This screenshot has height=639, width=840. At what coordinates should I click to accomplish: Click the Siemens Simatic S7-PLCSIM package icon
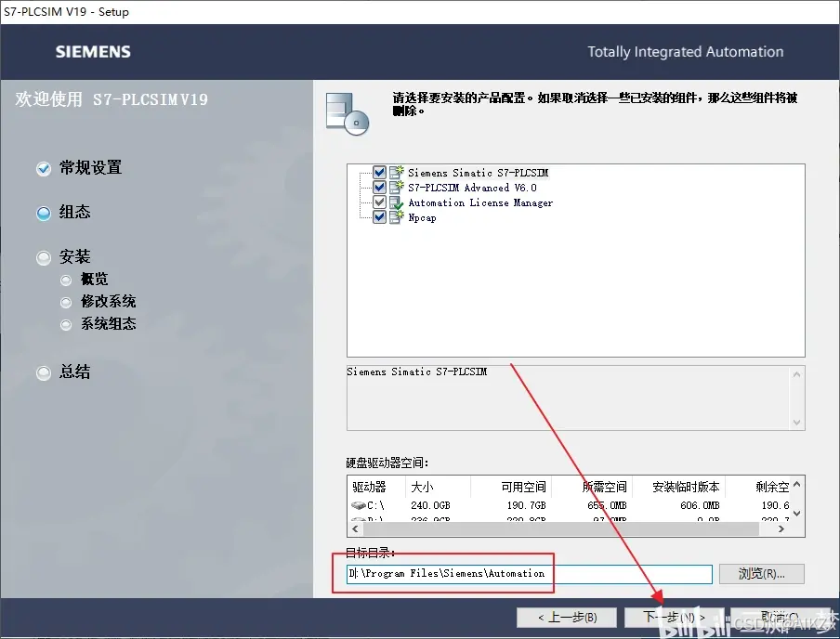coord(397,173)
